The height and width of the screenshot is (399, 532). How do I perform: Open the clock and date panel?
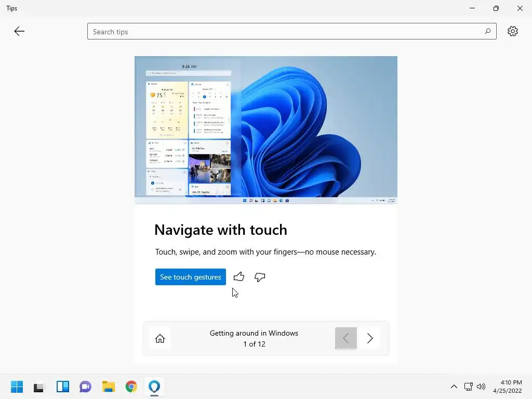[507, 387]
